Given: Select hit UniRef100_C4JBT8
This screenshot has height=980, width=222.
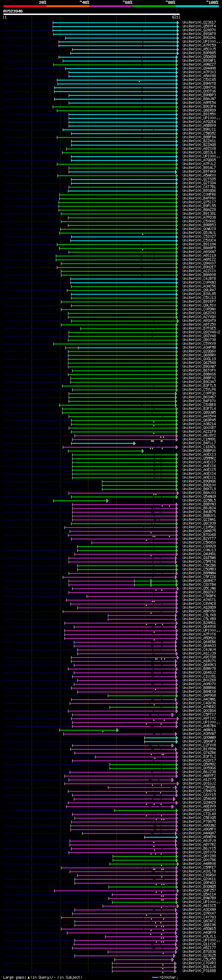Looking at the screenshot, I should [x=199, y=278].
